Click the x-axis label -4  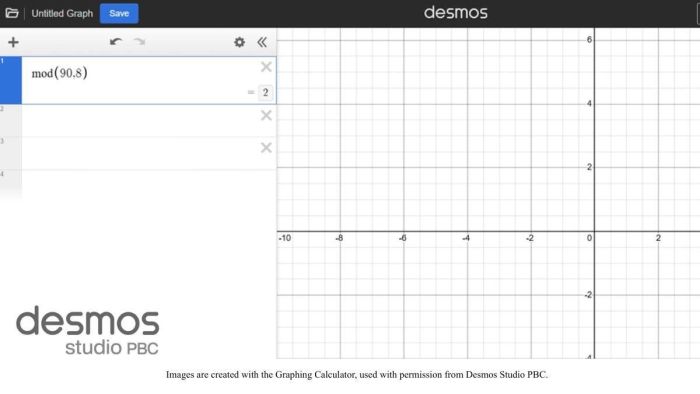(466, 238)
